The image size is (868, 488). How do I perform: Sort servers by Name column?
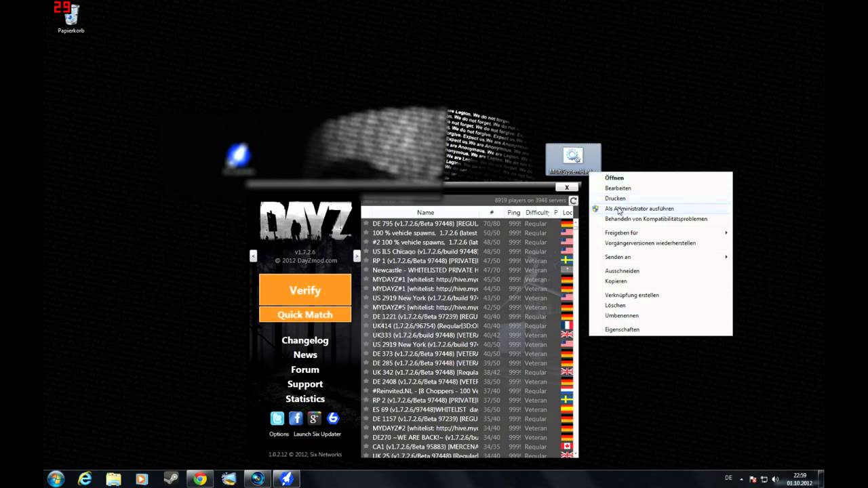[425, 213]
